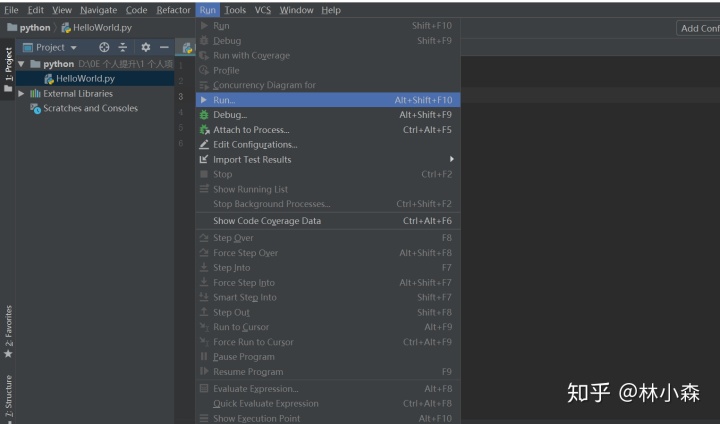Open the VCS menu
Viewport: 720px width, 424px height.
tap(263, 10)
